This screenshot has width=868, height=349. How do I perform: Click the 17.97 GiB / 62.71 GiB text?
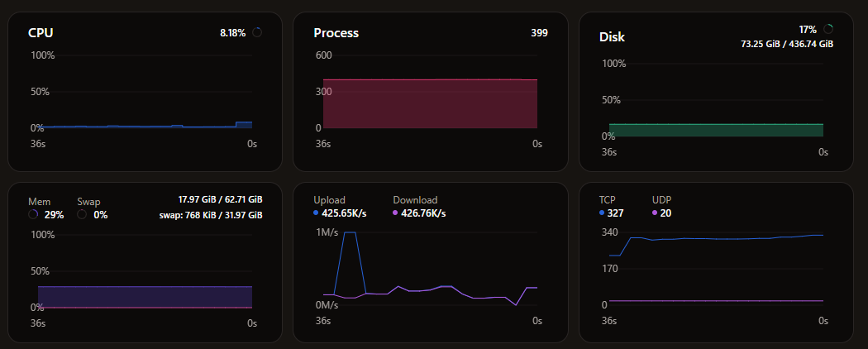(221, 199)
